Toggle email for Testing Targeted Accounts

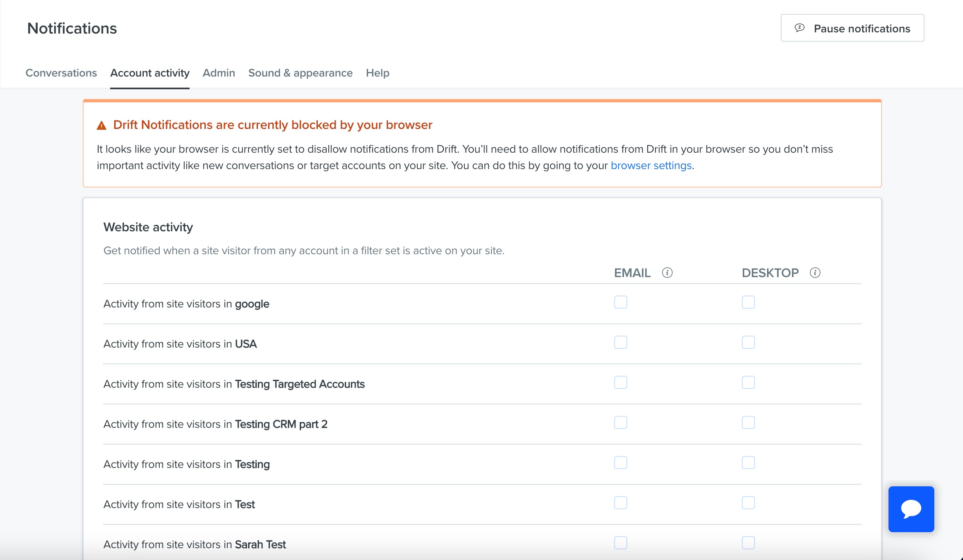[x=621, y=382]
